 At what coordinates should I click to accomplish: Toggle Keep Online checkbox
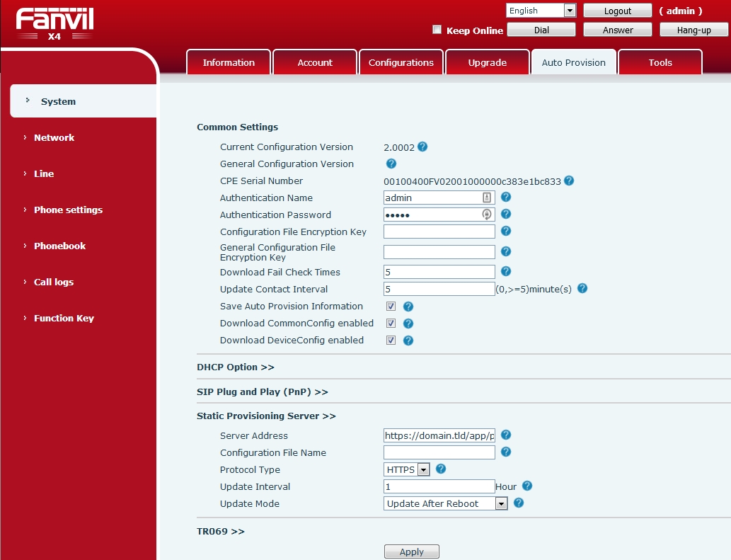437,30
